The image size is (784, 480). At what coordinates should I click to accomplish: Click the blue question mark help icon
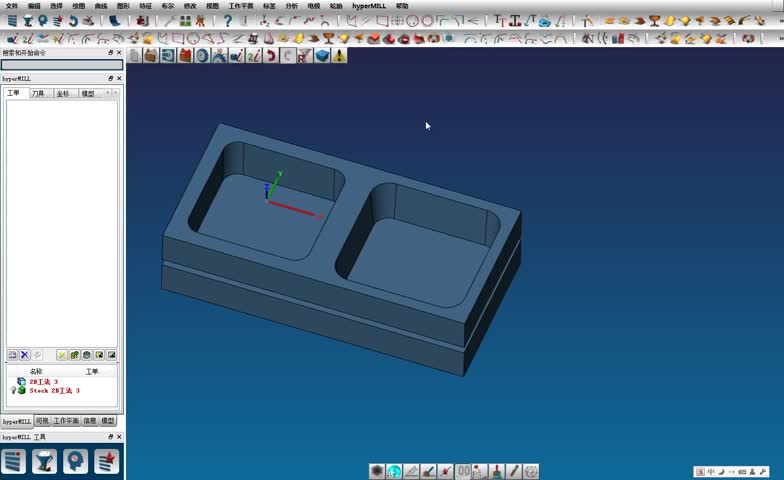228,21
